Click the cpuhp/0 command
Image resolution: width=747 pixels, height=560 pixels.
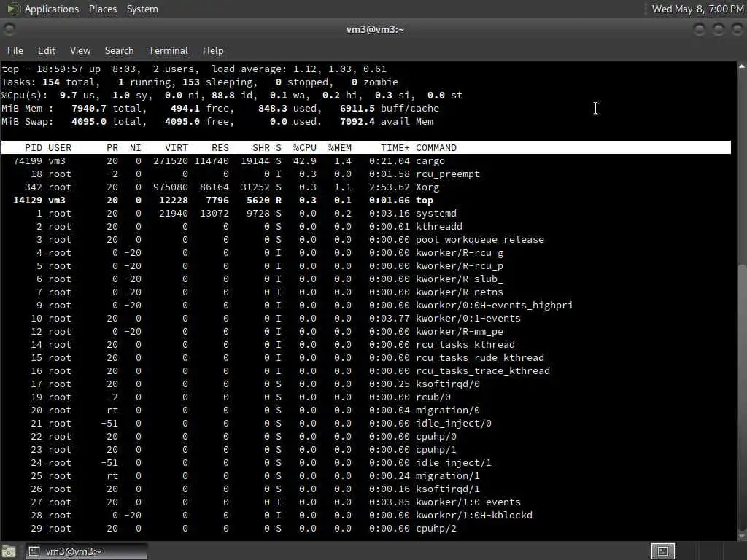click(436, 437)
